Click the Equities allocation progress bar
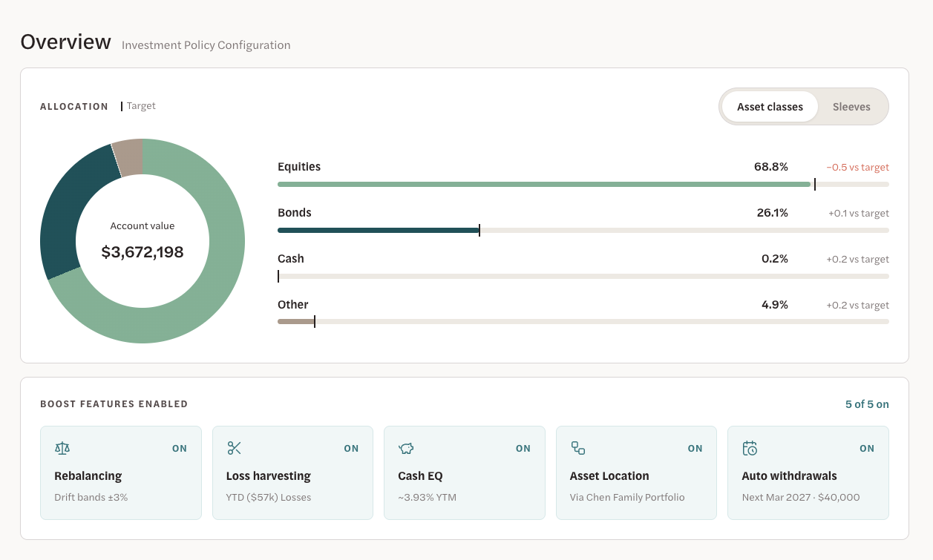933x560 pixels. click(x=583, y=184)
